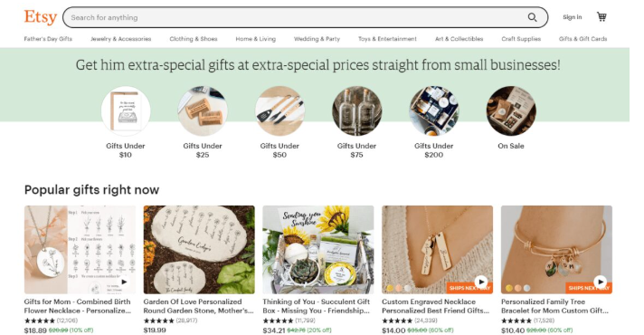Open Father's Day Gifts category
The image size is (644, 335).
(48, 39)
